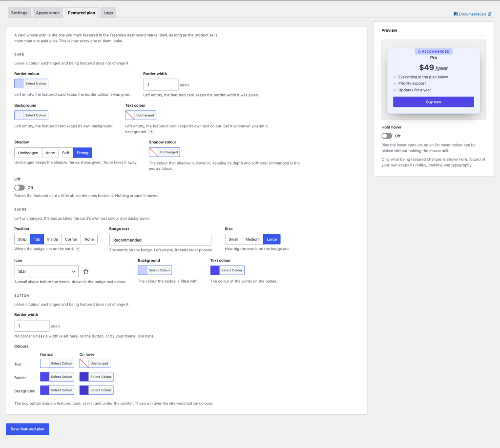
Task: Enable the Hold hover switch
Action: (x=387, y=136)
